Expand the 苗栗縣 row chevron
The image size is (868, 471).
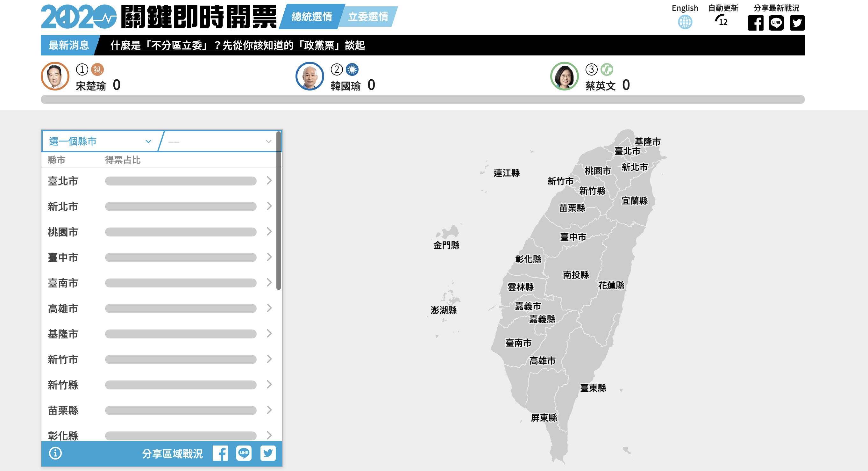click(269, 410)
